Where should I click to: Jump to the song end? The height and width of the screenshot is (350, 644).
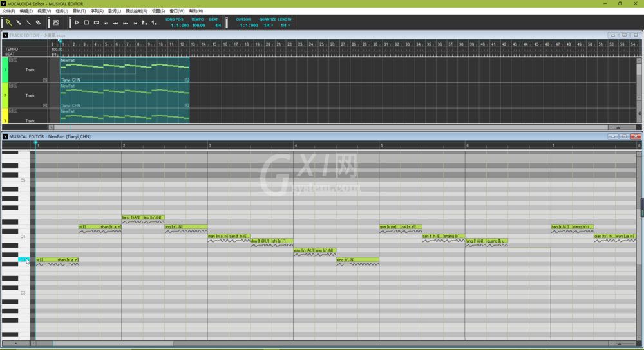(135, 23)
